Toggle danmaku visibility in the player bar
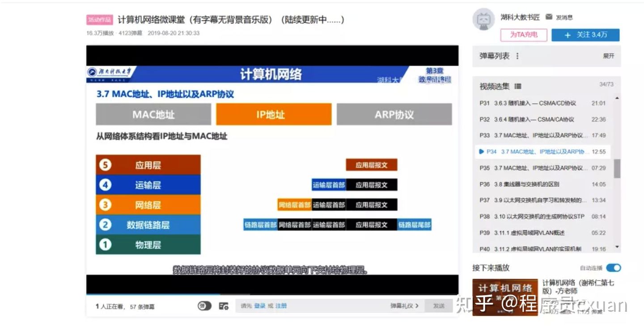 (x=204, y=306)
